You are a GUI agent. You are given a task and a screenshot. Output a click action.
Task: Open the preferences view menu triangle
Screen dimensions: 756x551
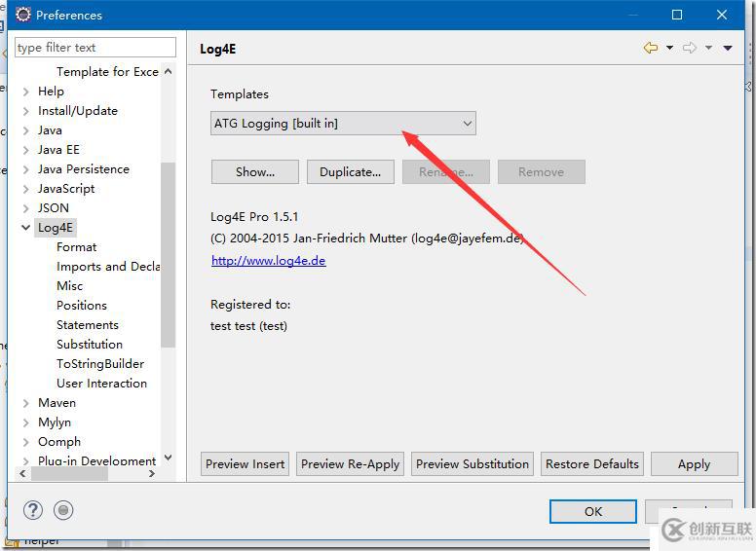[728, 48]
